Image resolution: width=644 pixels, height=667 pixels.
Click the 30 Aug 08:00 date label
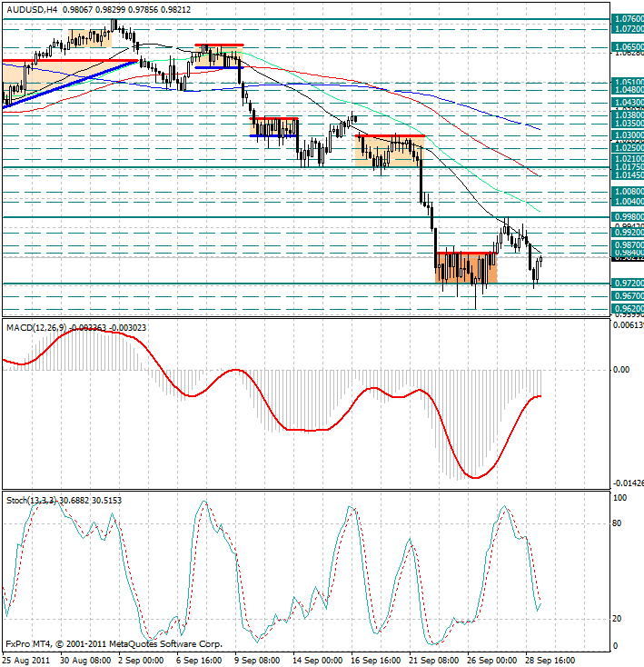pos(85,661)
